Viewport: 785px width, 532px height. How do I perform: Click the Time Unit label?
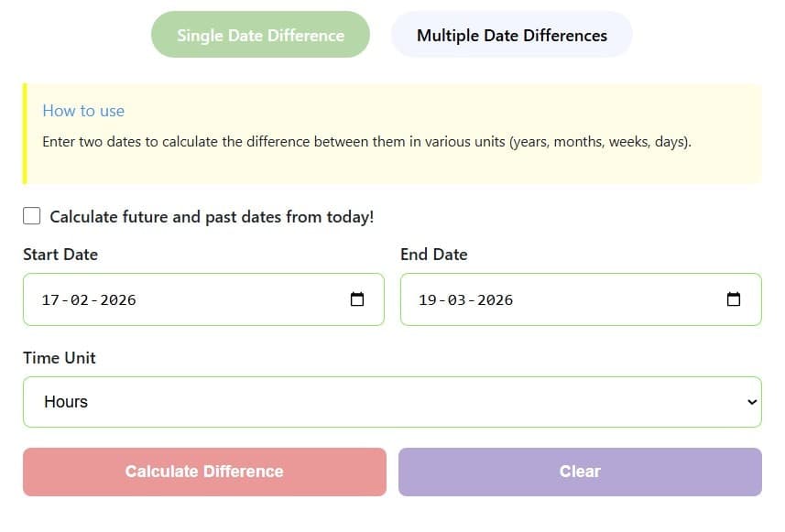point(59,357)
